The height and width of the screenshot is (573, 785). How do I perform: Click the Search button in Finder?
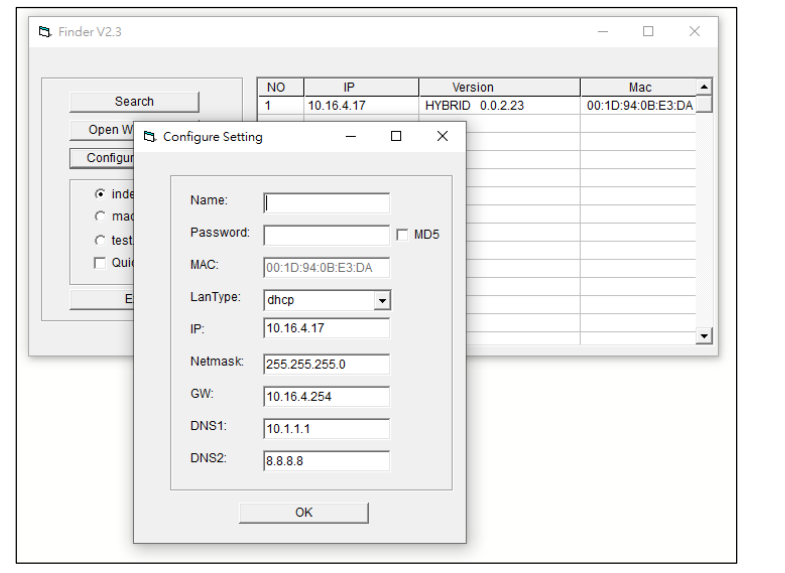pyautogui.click(x=134, y=102)
